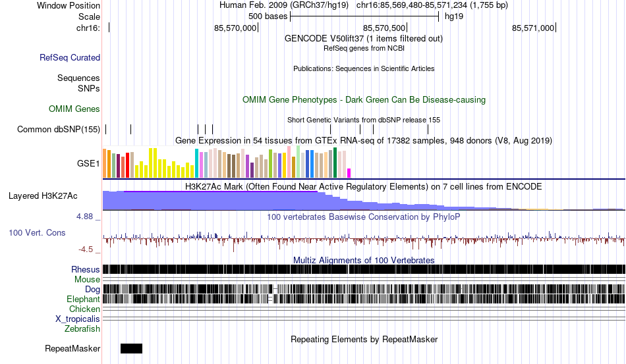Screen dimensions: 626x364
Task: Click the GSE1 gene label
Action: (88, 163)
